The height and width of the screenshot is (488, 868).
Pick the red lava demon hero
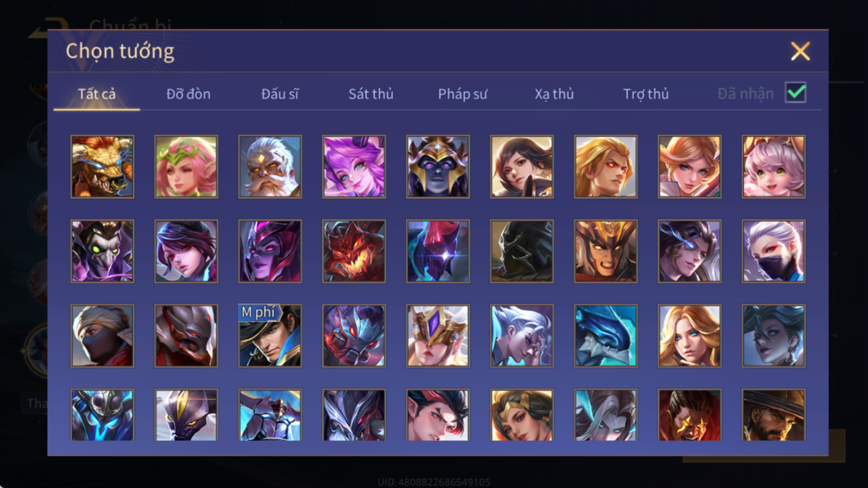pyautogui.click(x=354, y=251)
